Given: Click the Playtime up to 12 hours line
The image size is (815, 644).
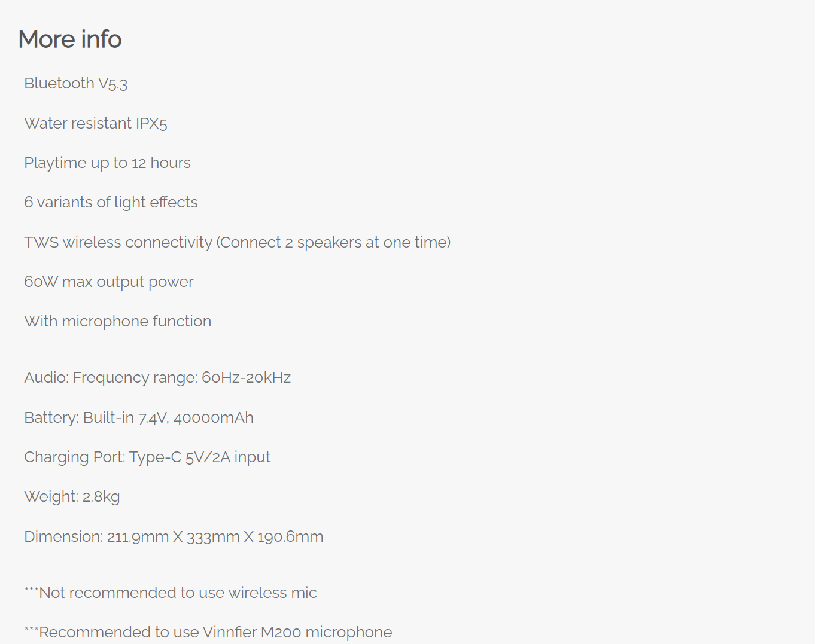Looking at the screenshot, I should click(108, 163).
